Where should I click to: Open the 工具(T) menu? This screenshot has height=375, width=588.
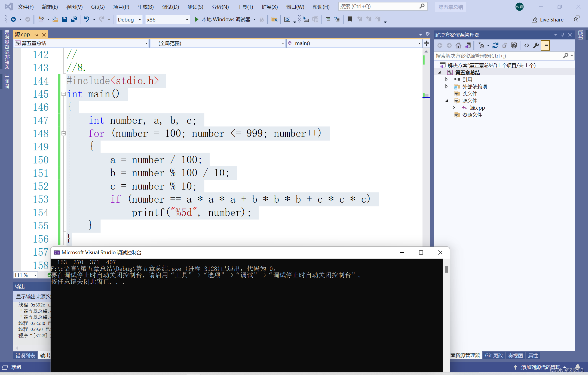[245, 7]
